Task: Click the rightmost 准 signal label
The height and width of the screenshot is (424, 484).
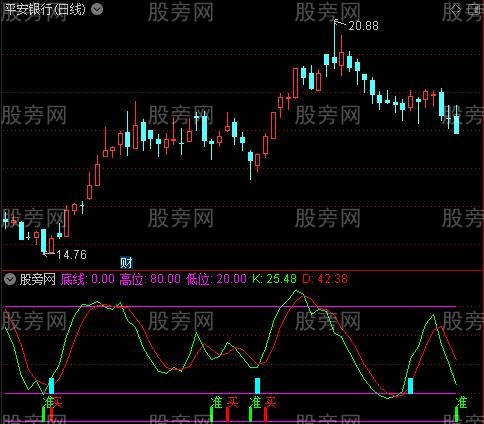Action: point(462,403)
